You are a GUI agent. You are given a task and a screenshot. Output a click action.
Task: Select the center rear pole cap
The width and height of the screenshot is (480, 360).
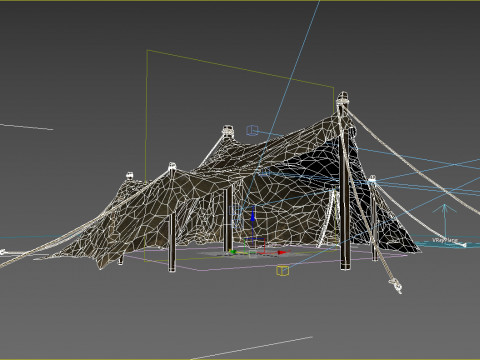tap(228, 130)
